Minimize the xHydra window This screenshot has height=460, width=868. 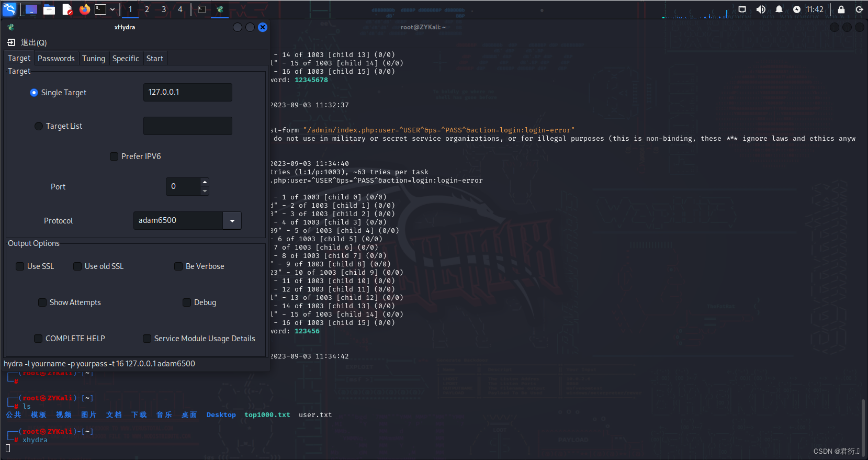coord(238,27)
